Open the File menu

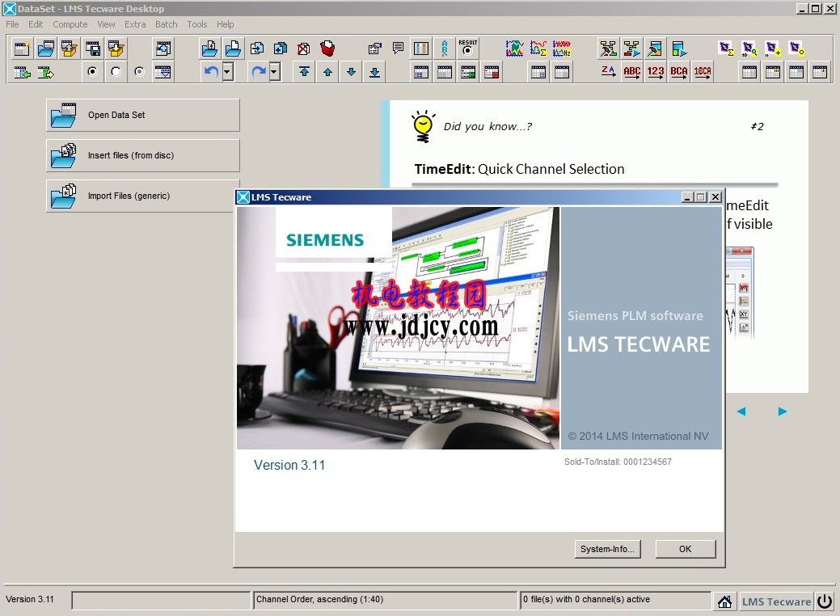click(12, 24)
